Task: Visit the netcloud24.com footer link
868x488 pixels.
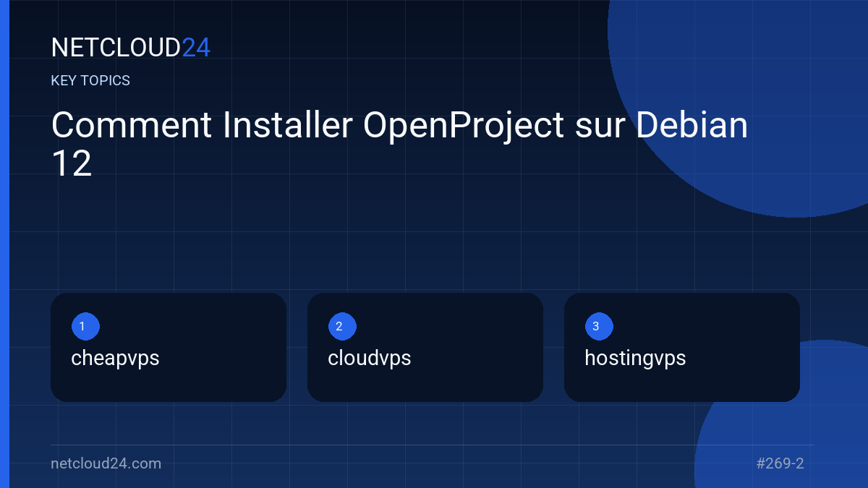Action: click(106, 463)
